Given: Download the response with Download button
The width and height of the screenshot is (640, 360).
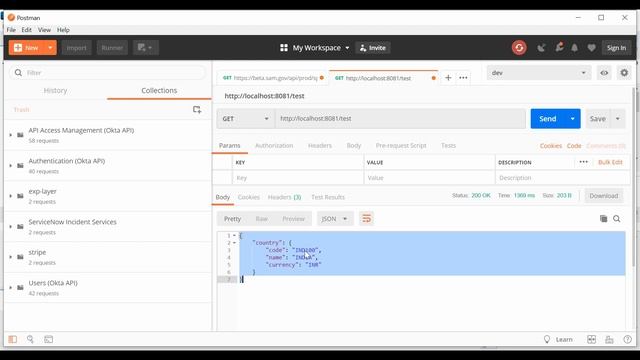Looking at the screenshot, I should 603,196.
